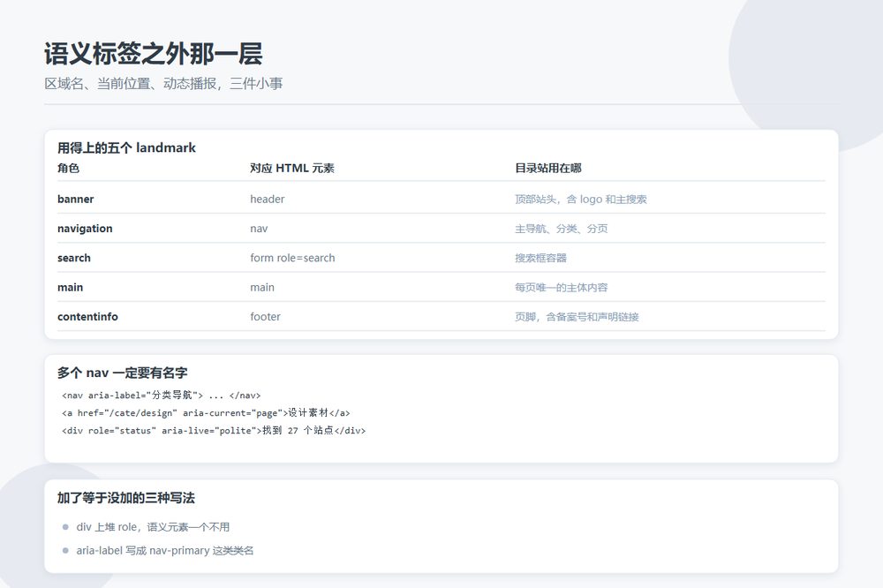Select the header element cell
Viewport: 883px width, 588px height.
(x=268, y=199)
